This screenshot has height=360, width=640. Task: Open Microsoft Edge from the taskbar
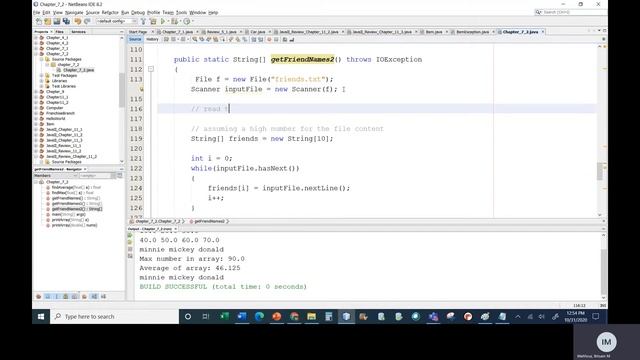click(259, 316)
